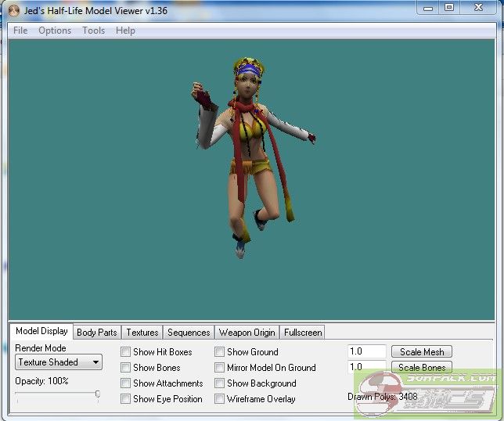Switch to the Body Parts tab
The width and height of the screenshot is (504, 421).
97,333
